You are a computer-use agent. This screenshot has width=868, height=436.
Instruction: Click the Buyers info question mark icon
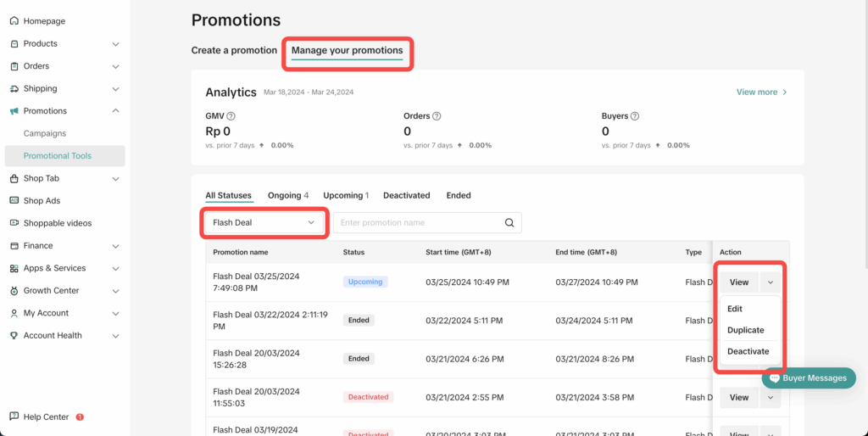pyautogui.click(x=634, y=116)
